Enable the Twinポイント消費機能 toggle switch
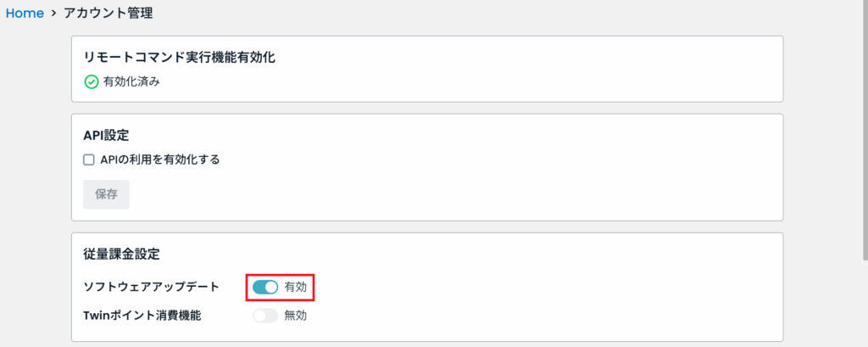This screenshot has height=347, width=868. tap(265, 316)
